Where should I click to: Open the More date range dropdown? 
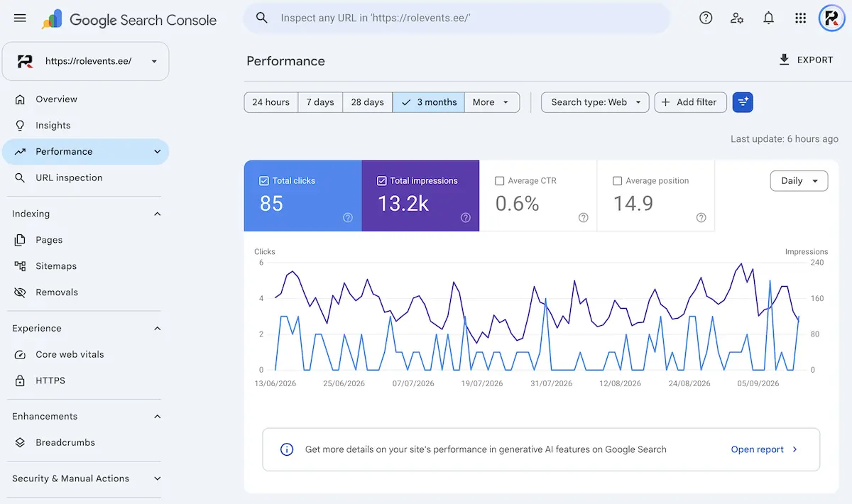click(491, 102)
